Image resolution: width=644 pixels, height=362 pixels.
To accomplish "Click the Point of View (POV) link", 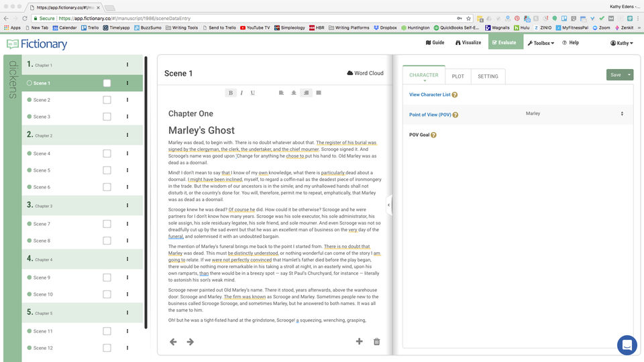I will tap(430, 115).
